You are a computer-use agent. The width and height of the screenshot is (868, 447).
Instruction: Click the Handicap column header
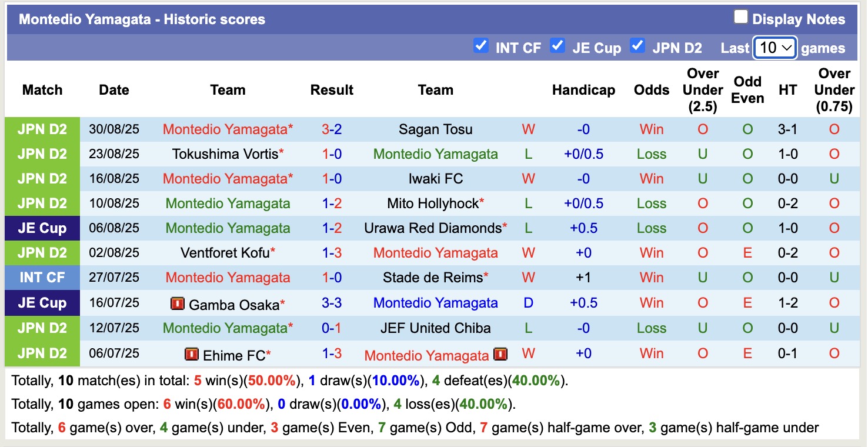coord(583,89)
